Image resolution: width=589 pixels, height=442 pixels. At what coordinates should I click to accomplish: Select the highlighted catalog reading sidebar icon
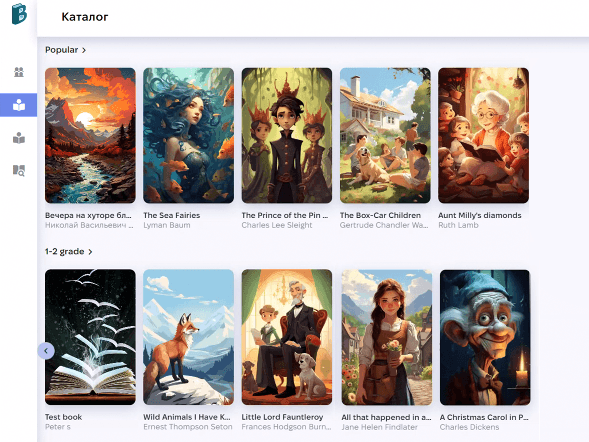coord(19,105)
